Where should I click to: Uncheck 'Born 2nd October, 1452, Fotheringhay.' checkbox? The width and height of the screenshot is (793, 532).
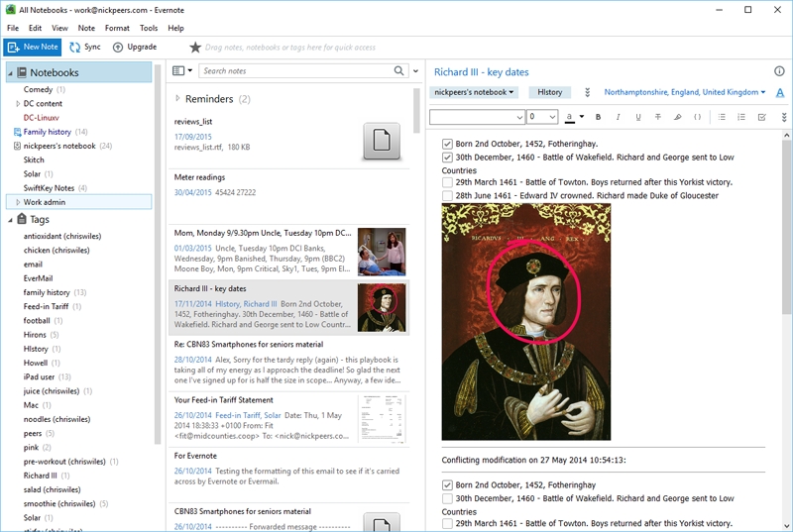tap(447, 144)
